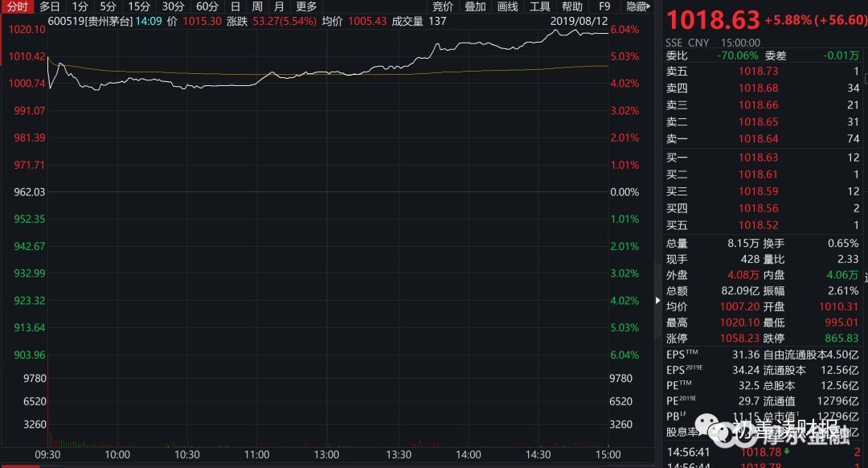The image size is (868, 468).
Task: Click the 总额 value 82.09亿
Action: click(x=740, y=291)
